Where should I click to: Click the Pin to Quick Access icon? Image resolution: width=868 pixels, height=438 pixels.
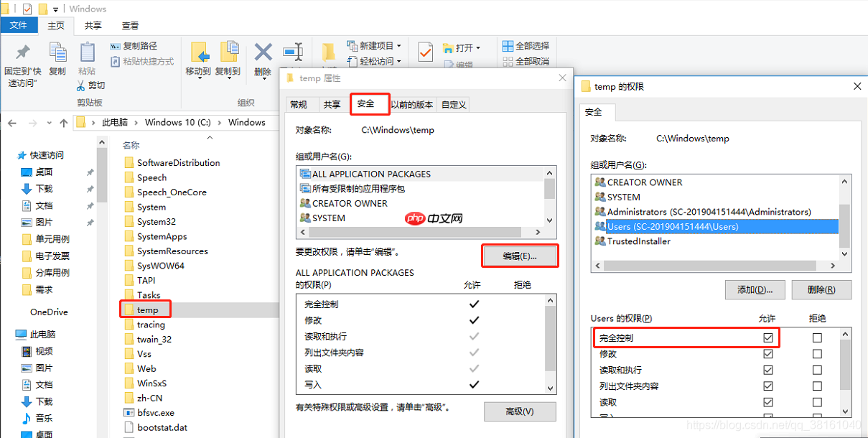(x=23, y=52)
